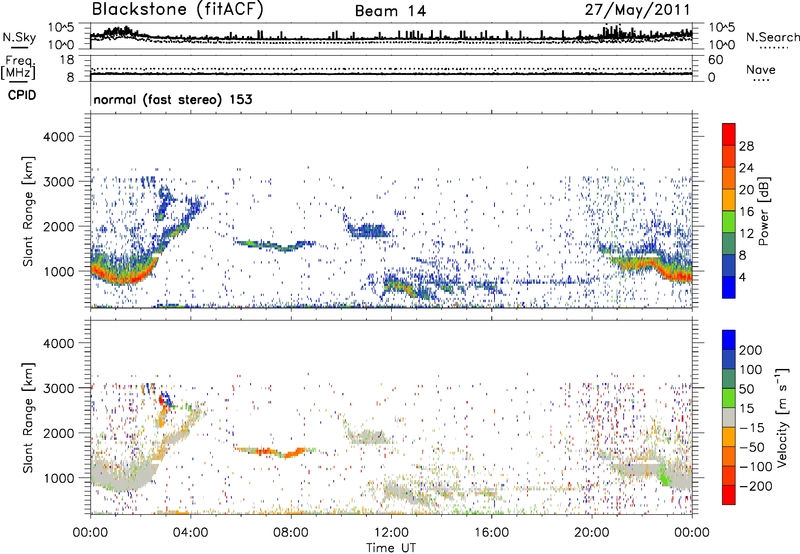Pick the bright green segment of velocity colorbar
800x554 pixels.
(729, 398)
